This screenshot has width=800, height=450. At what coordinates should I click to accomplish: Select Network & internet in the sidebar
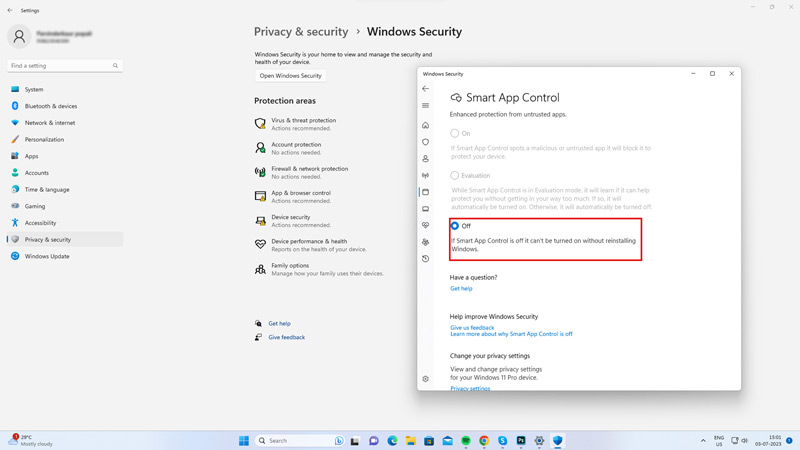[65, 123]
